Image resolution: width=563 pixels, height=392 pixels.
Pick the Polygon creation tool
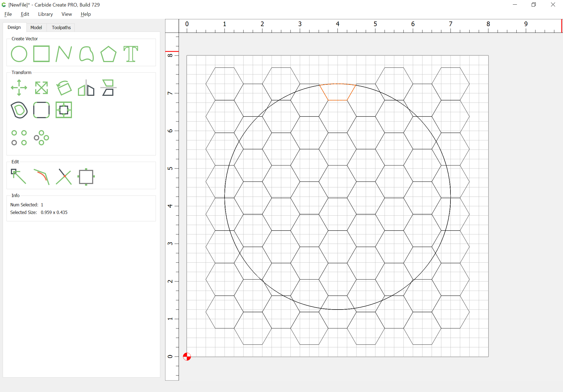tap(108, 54)
